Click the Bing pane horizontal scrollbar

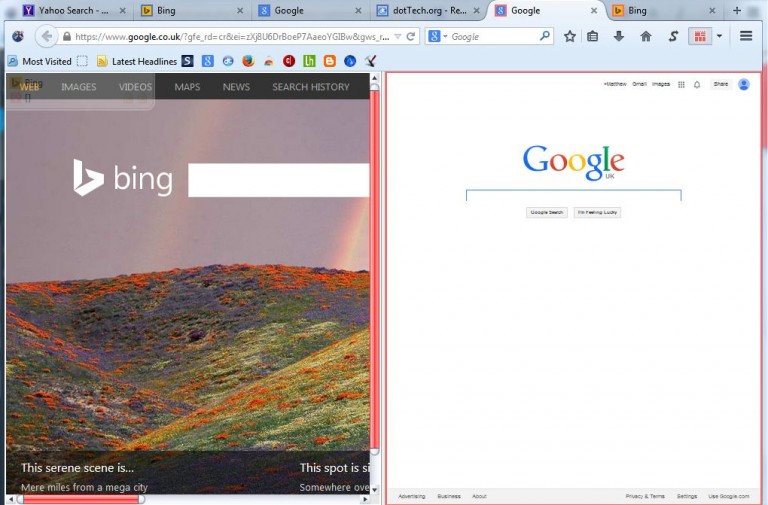81,499
